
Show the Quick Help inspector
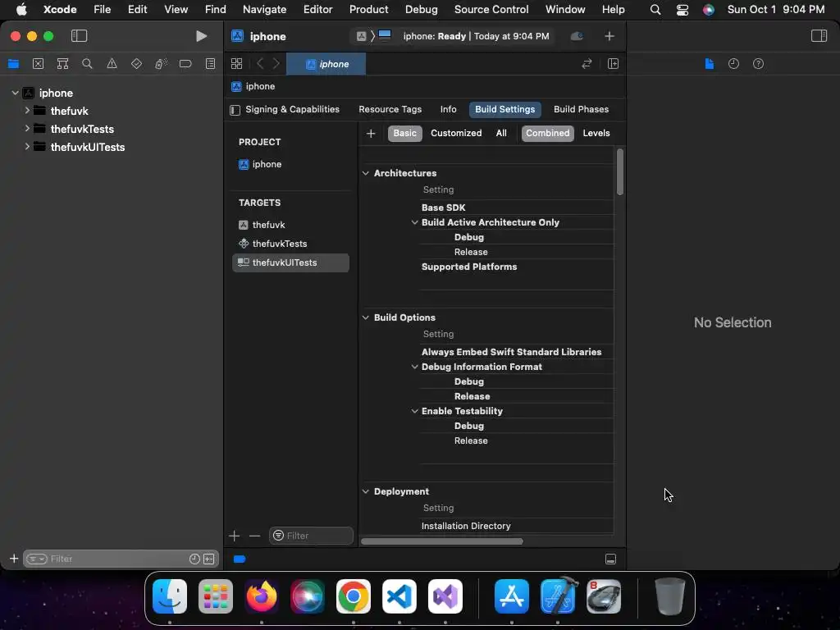point(758,64)
